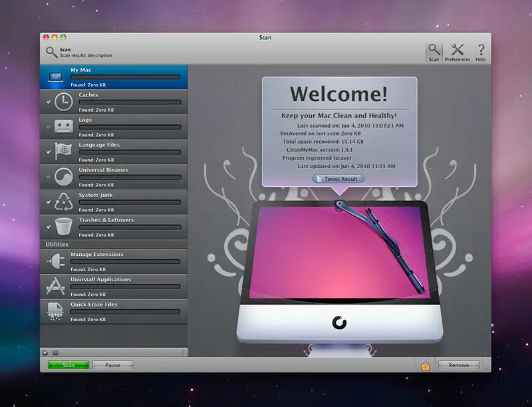Click the Caches progress bar

130,102
